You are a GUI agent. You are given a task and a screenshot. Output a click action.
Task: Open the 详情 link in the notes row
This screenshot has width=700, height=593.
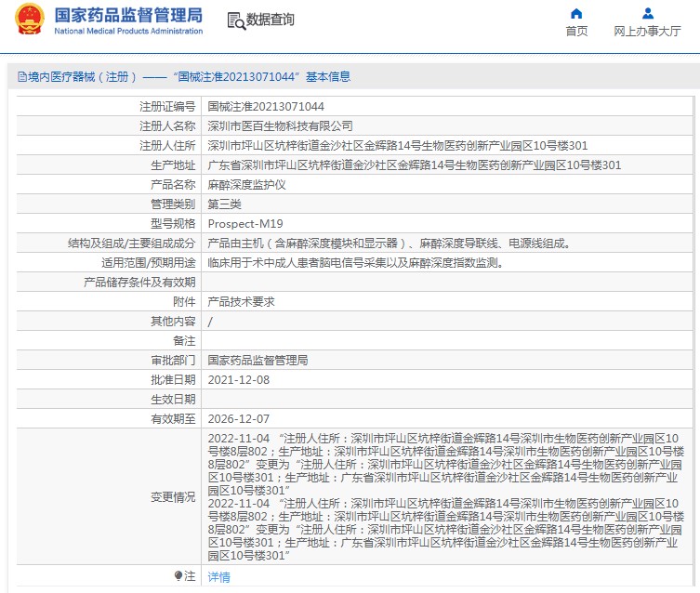click(218, 577)
